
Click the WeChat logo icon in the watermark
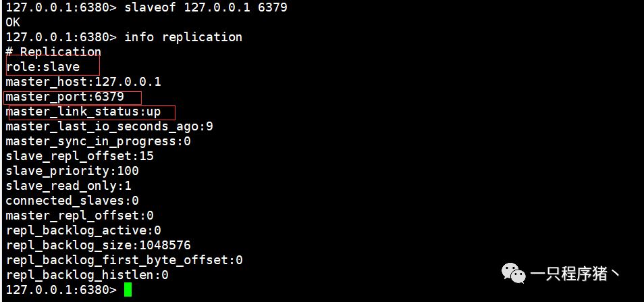point(514,273)
